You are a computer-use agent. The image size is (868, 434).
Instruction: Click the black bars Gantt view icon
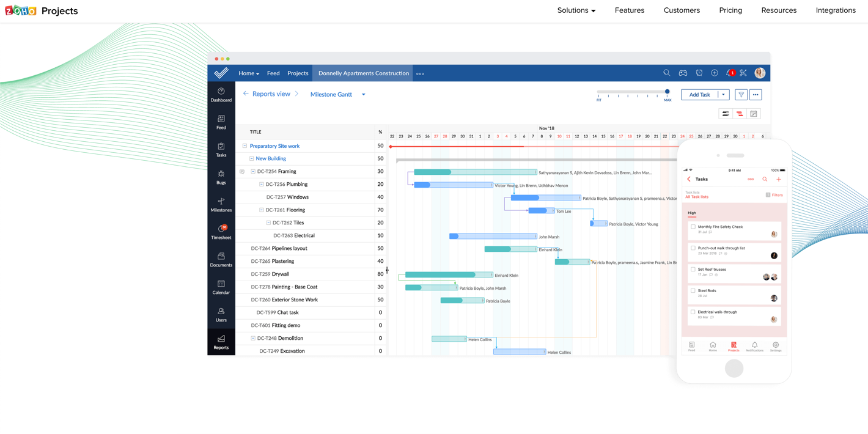[x=726, y=114]
